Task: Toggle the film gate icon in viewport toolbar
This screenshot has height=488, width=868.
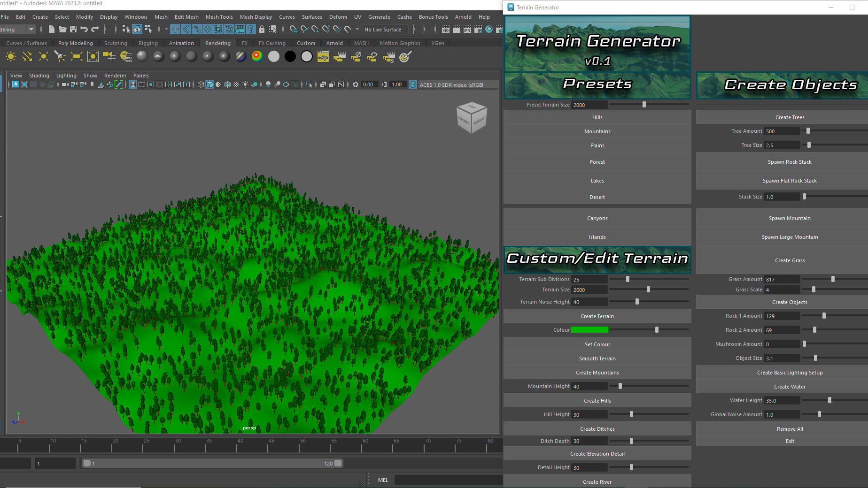Action: point(142,84)
